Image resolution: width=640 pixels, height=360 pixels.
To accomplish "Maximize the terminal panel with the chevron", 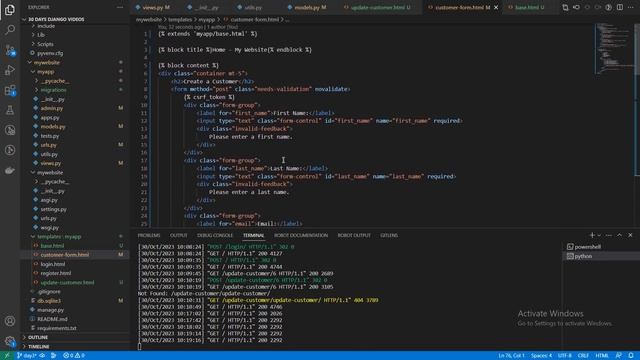I will (619, 235).
